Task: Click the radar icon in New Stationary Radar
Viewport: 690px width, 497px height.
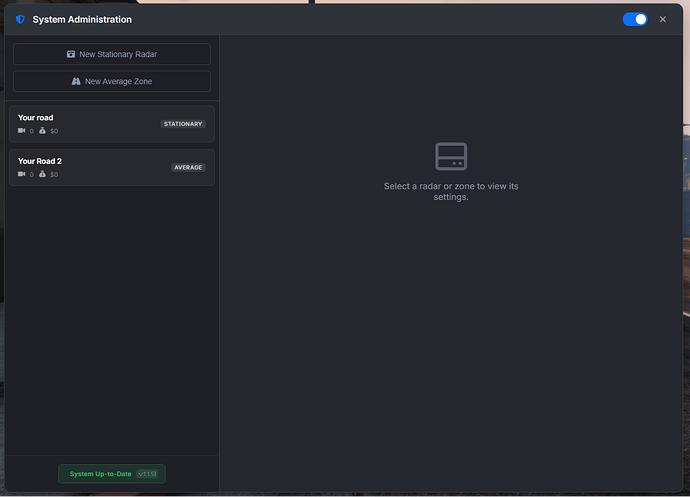Action: click(71, 54)
